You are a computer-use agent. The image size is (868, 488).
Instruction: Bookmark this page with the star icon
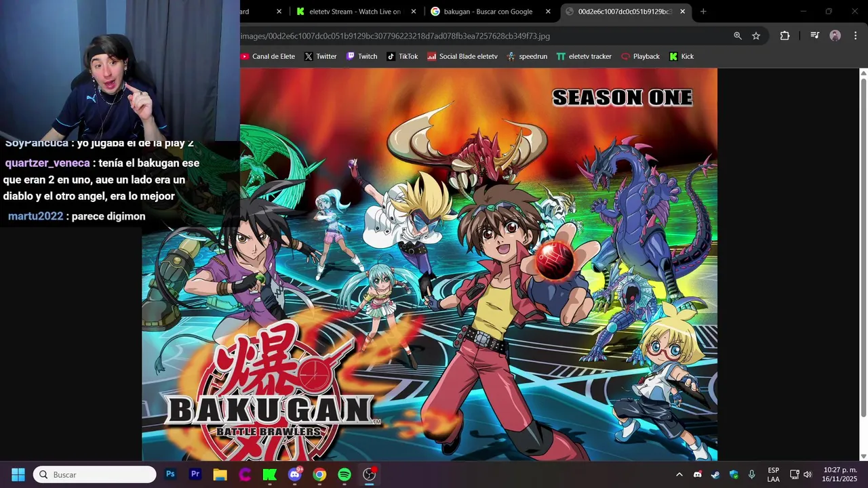tap(756, 36)
